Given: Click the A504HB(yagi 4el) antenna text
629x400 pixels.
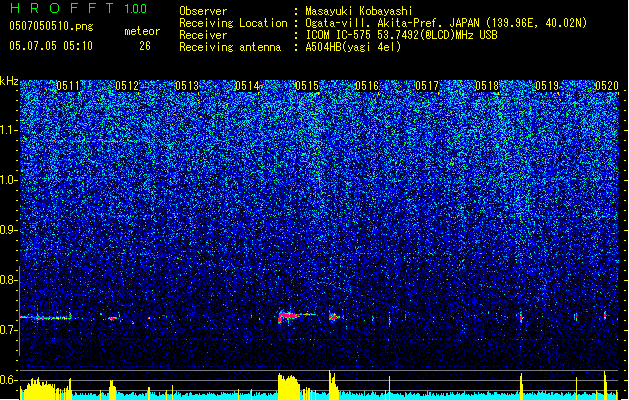Looking at the screenshot, I should pyautogui.click(x=353, y=47).
